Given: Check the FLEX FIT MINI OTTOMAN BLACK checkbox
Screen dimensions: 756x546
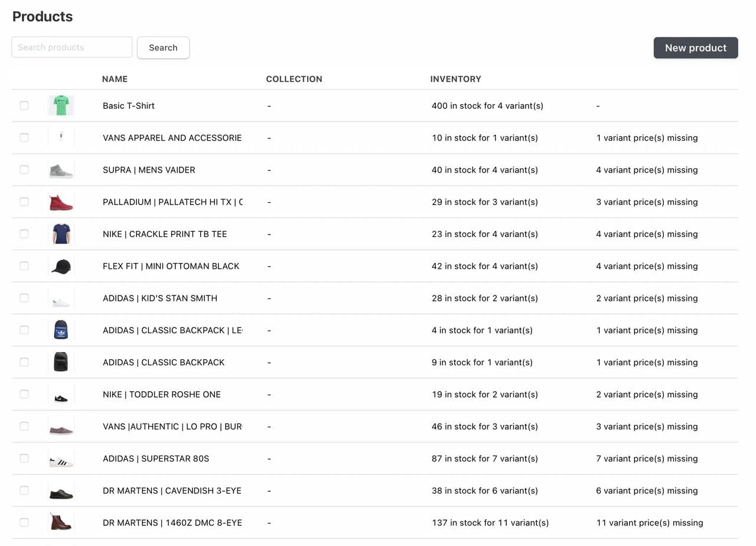Looking at the screenshot, I should click(24, 266).
